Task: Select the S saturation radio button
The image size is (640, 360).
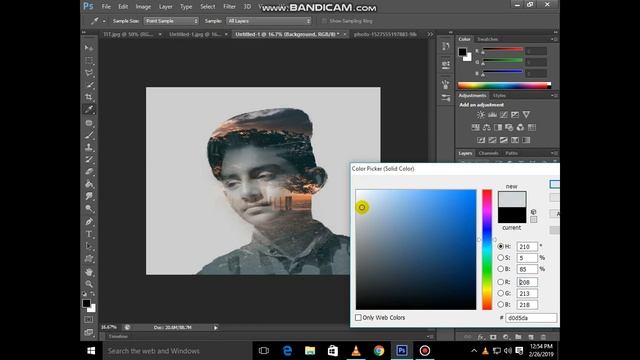Action: point(500,258)
